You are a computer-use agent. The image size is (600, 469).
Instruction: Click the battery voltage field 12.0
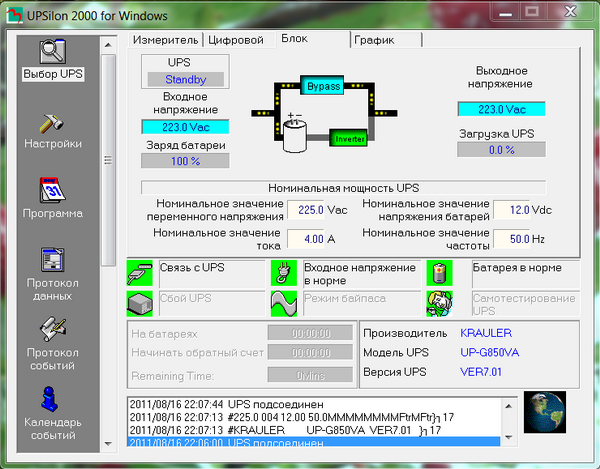pos(512,210)
